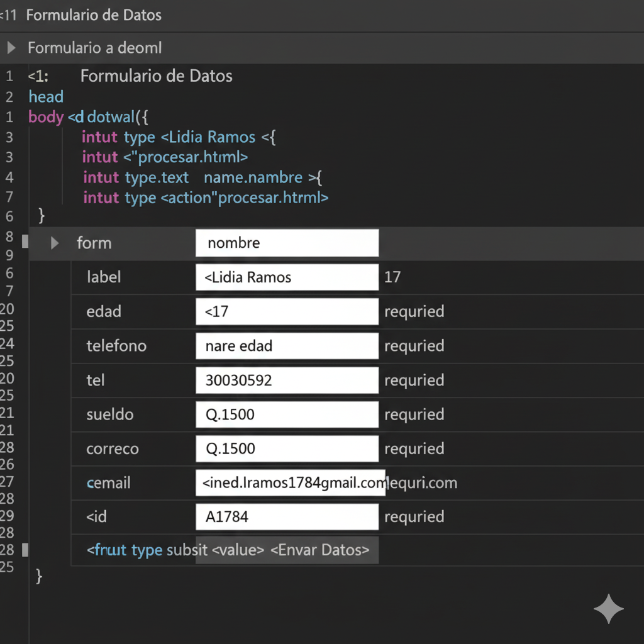This screenshot has height=644, width=644.
Task: Click the sparkle icon in bottom corner
Action: coord(608,608)
